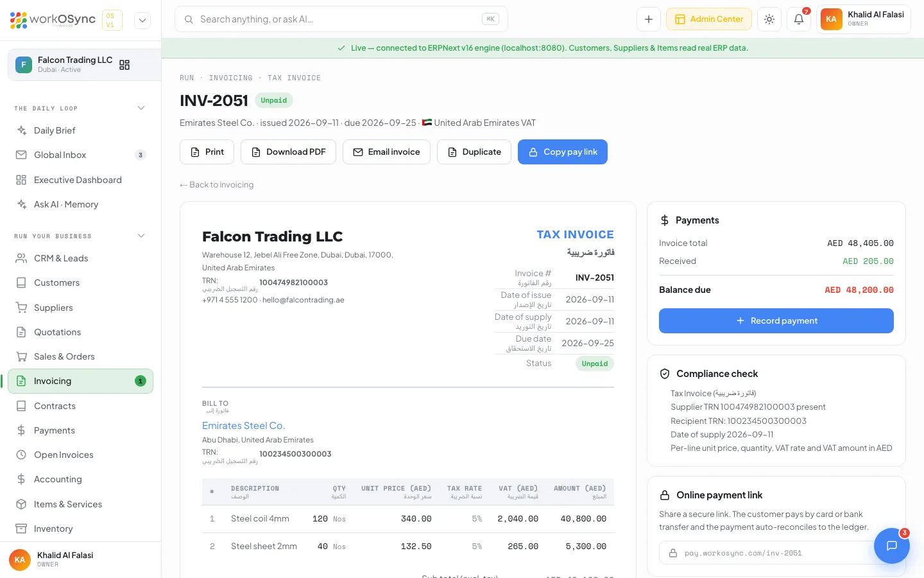The width and height of the screenshot is (924, 578).
Task: Open Global Inbox
Action: [x=80, y=155]
